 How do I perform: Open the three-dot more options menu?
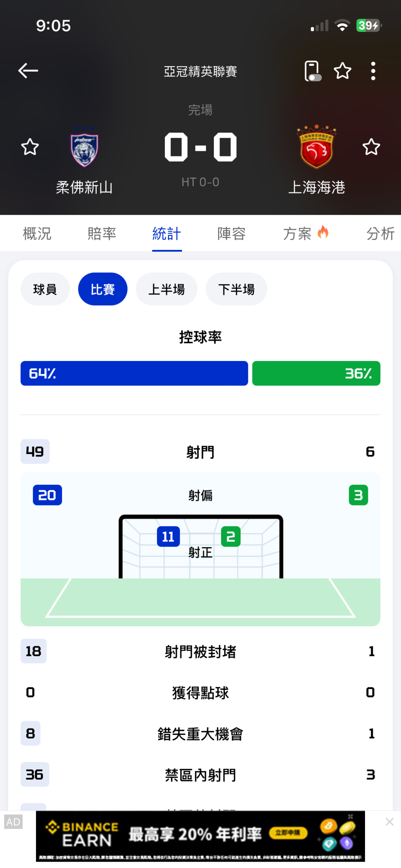(x=373, y=71)
